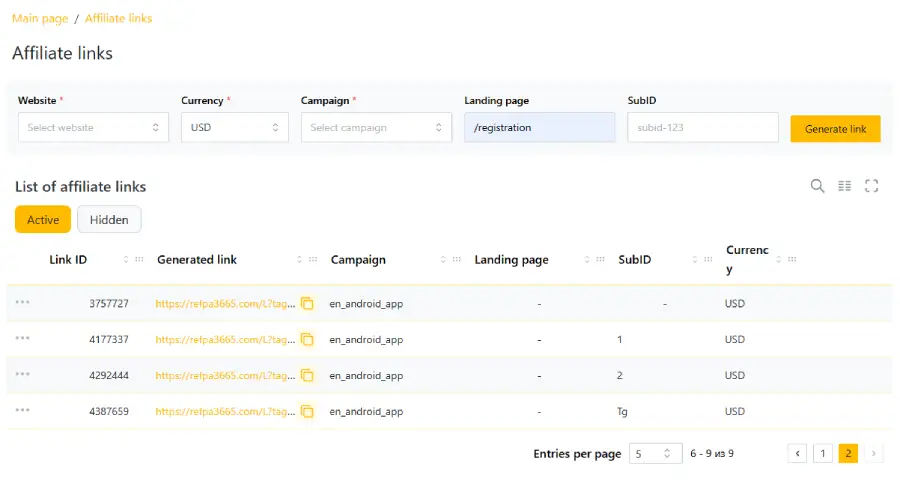Open the Select website dropdown
The width and height of the screenshot is (900, 487).
click(x=94, y=127)
